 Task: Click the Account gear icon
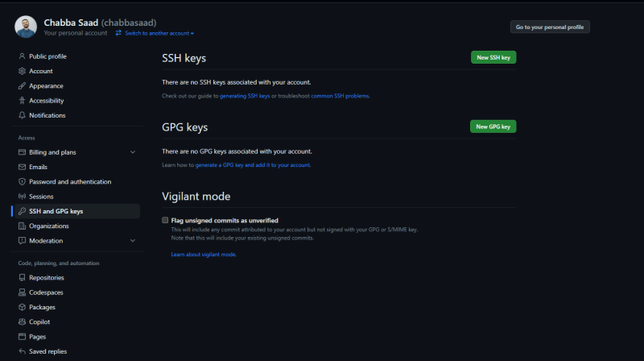(22, 71)
